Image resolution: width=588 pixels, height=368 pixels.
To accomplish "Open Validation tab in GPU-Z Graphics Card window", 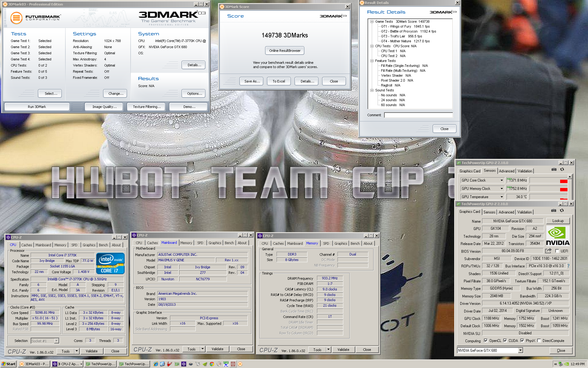I will (x=524, y=212).
